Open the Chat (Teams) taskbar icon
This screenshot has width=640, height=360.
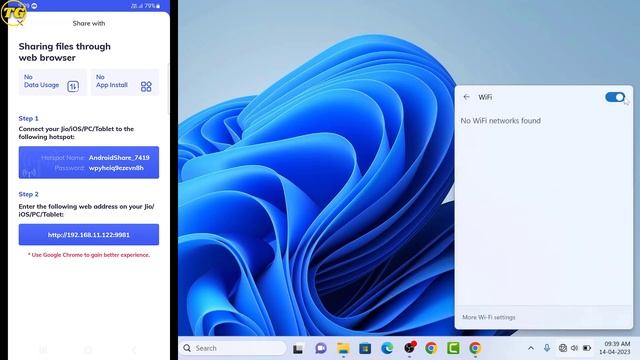click(321, 348)
